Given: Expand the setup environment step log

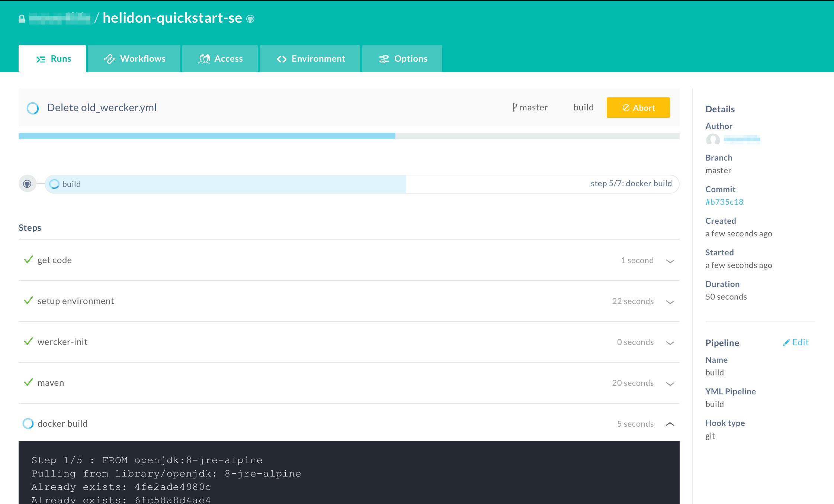Looking at the screenshot, I should (670, 302).
